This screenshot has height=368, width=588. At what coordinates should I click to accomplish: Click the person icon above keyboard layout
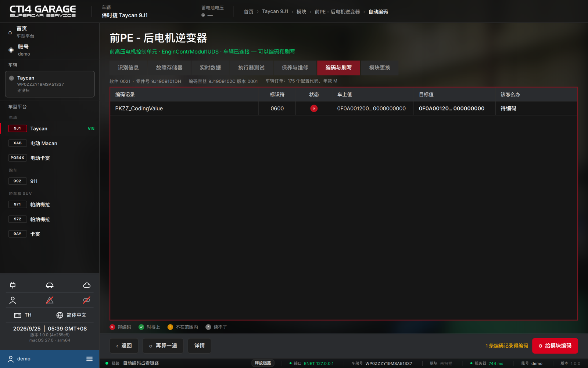(13, 300)
